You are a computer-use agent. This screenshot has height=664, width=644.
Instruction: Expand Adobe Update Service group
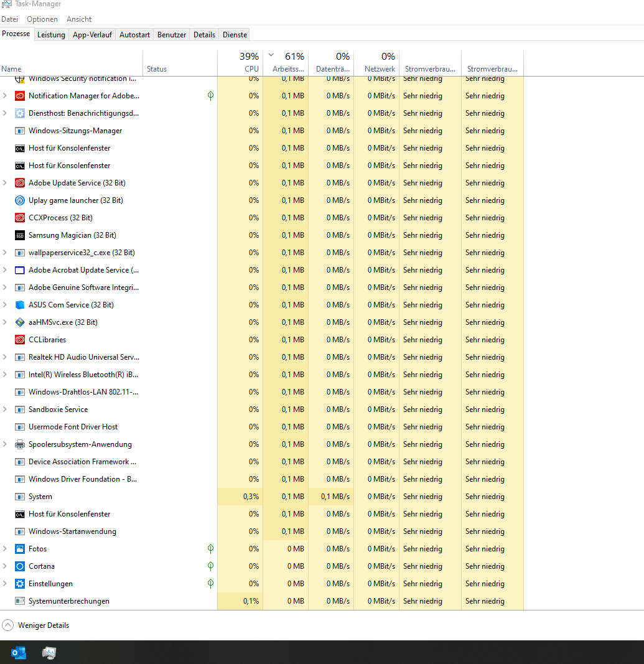(x=4, y=183)
